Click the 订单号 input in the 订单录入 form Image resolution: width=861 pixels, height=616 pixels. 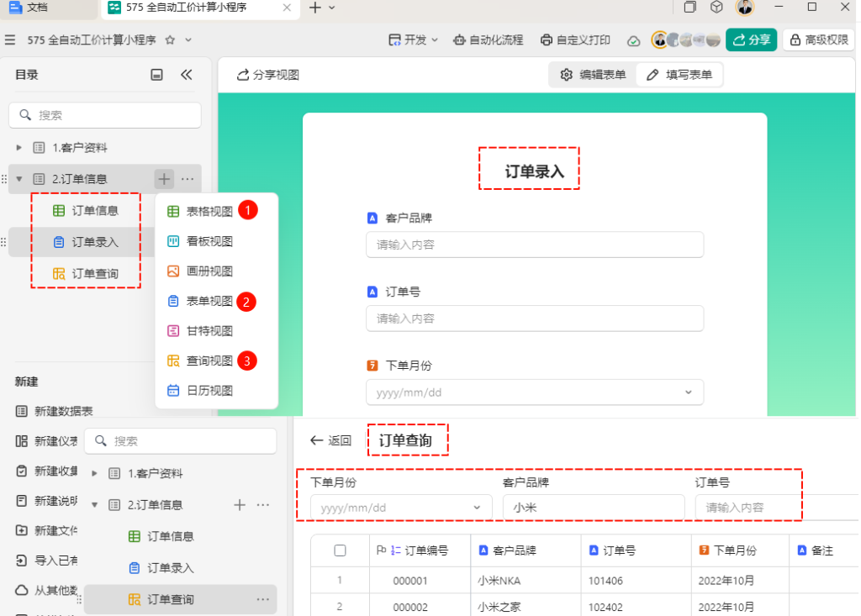tap(535, 319)
